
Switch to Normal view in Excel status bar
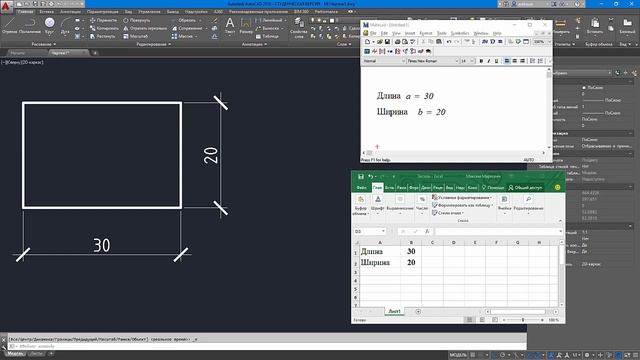(x=469, y=320)
